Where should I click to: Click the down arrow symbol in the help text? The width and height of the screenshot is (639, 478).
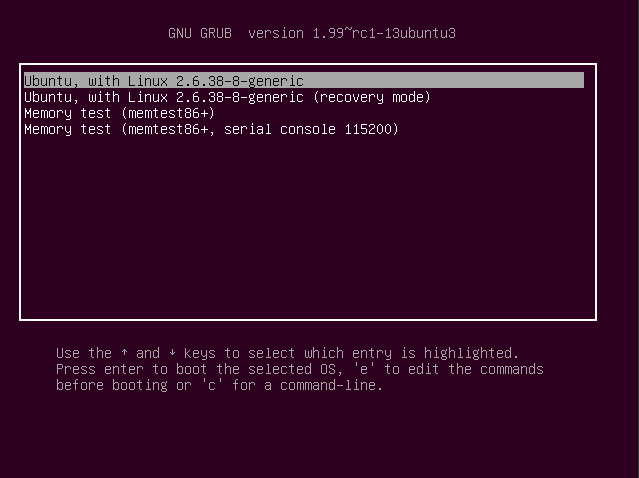(172, 352)
